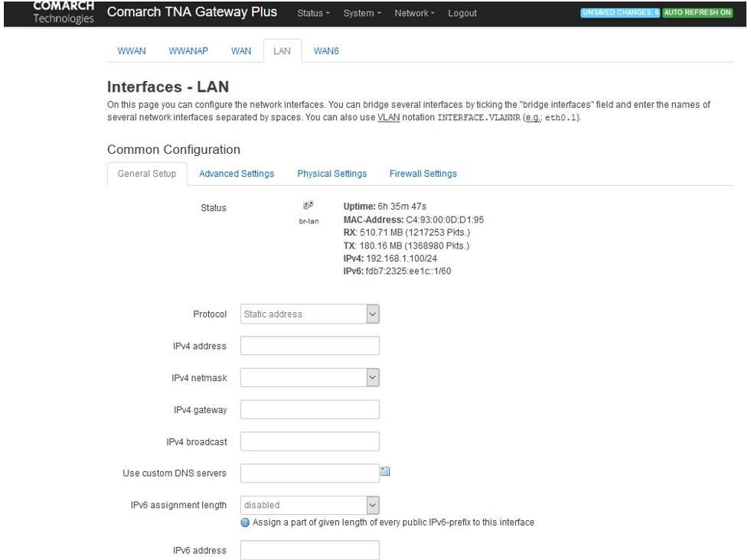Switch to the WAN interface tab
751x560 pixels.
241,50
